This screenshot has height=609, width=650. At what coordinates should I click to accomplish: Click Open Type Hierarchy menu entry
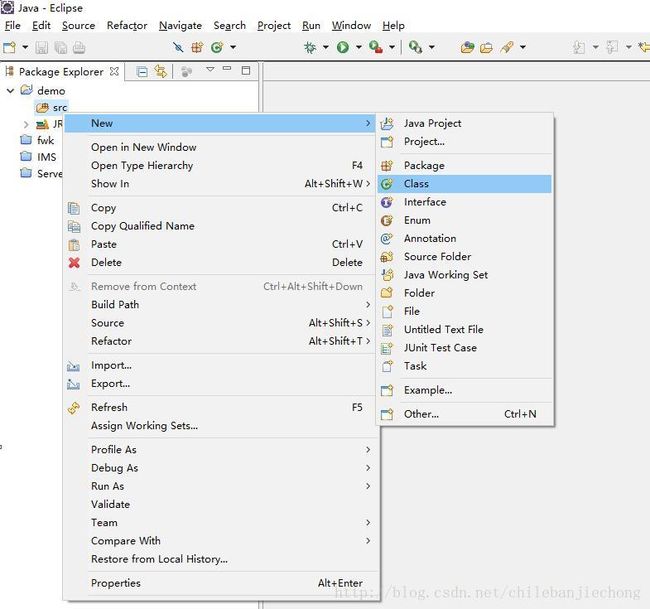(x=220, y=165)
